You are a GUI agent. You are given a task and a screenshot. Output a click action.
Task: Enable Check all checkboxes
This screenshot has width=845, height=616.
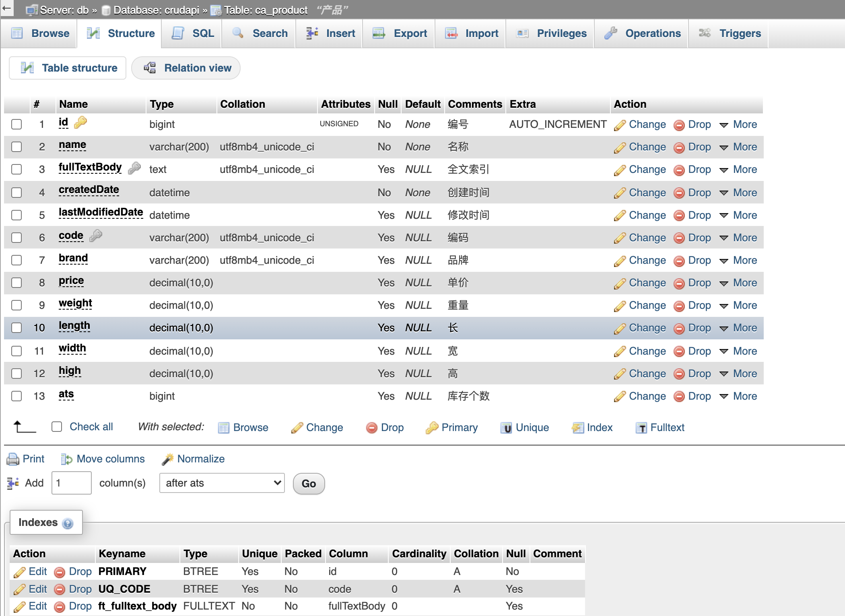click(56, 427)
